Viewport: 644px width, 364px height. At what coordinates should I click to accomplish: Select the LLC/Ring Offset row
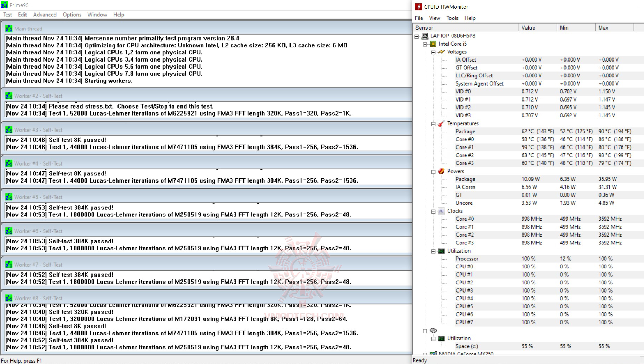tap(548, 76)
